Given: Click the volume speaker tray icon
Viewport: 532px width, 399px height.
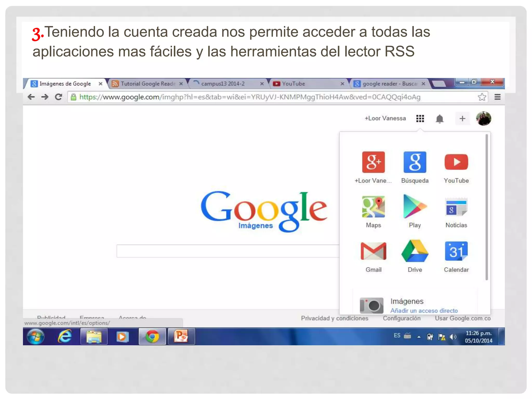Looking at the screenshot, I should coord(453,337).
